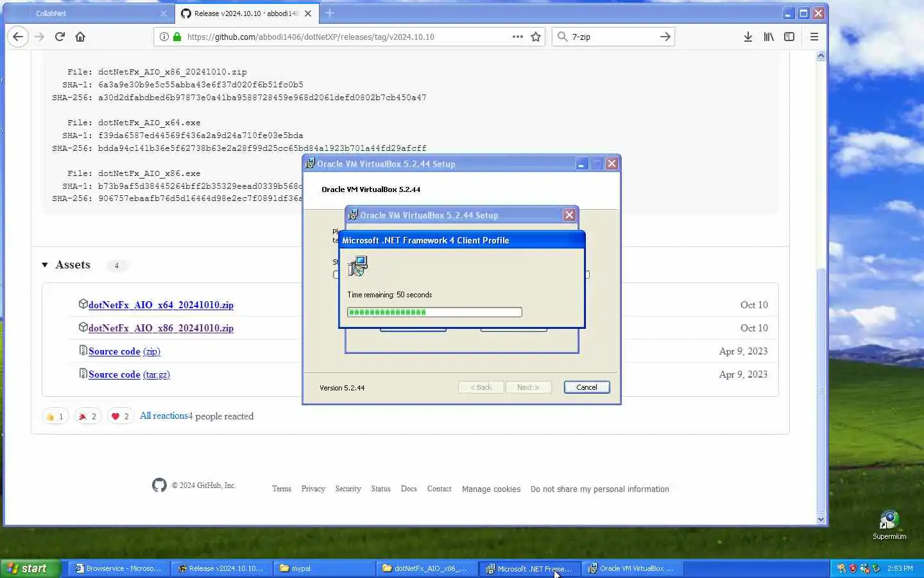Open the Status footer link
This screenshot has width=924, height=578.
(x=381, y=489)
